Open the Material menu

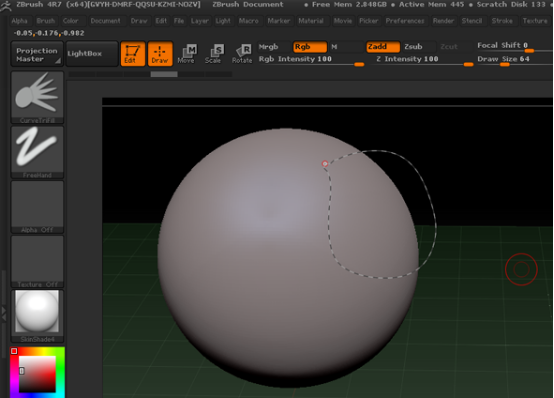tap(311, 21)
